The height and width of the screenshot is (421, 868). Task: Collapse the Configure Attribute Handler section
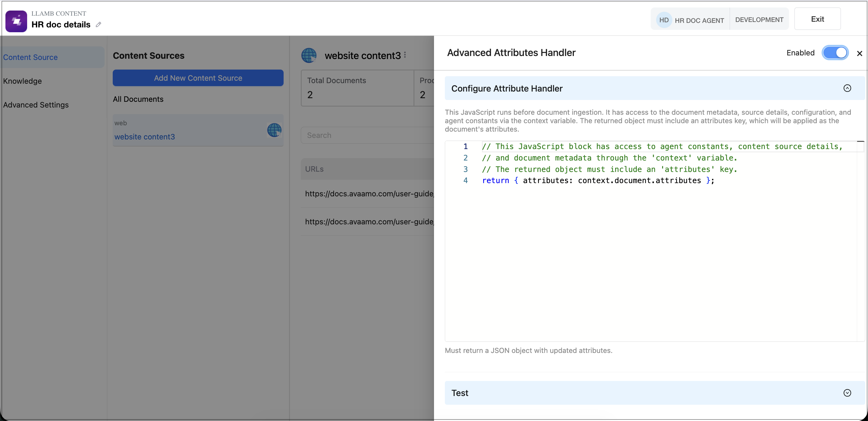(847, 88)
